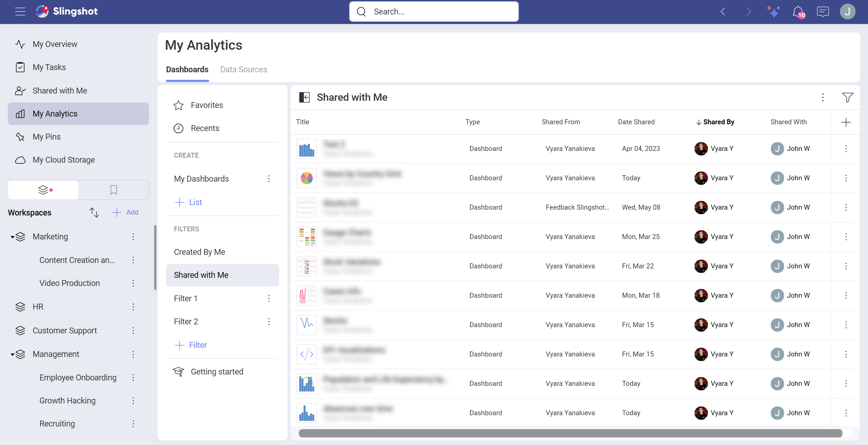This screenshot has width=868, height=445.
Task: Open Shared with Me in left sidebar
Action: click(x=78, y=91)
